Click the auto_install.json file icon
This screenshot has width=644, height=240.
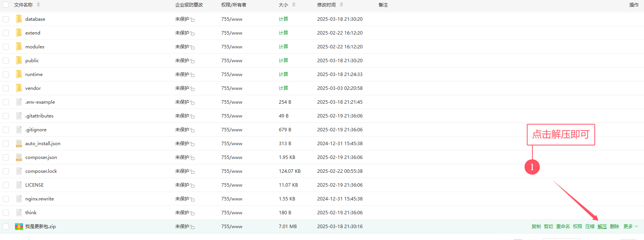click(x=19, y=144)
